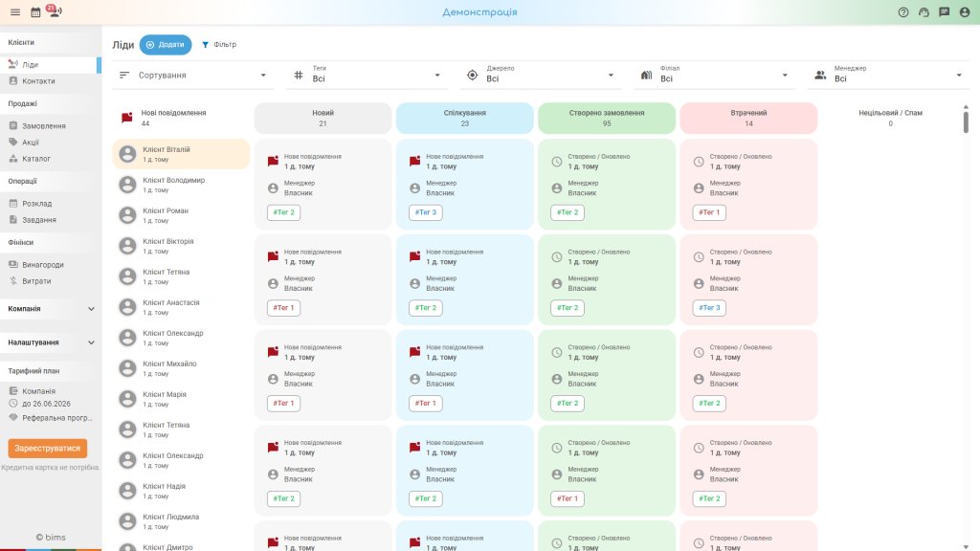Select the Створено замовлення column header
The height and width of the screenshot is (551, 980).
tap(607, 118)
